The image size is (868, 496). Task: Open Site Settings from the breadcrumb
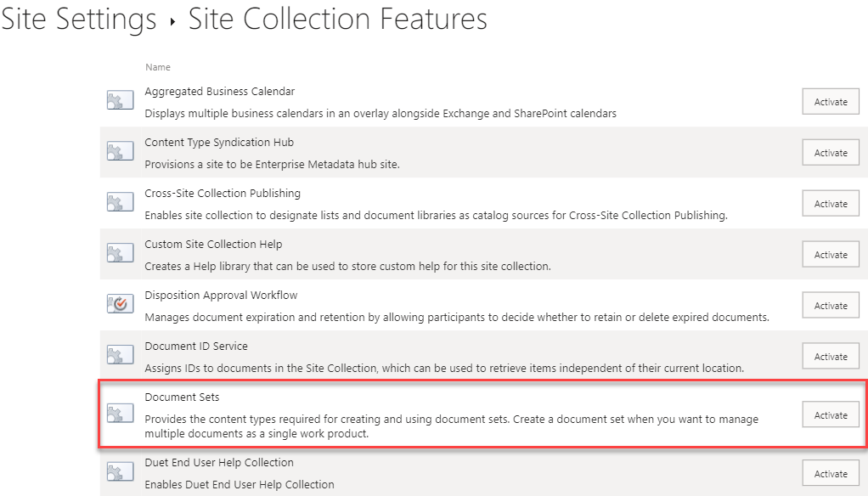pyautogui.click(x=79, y=19)
